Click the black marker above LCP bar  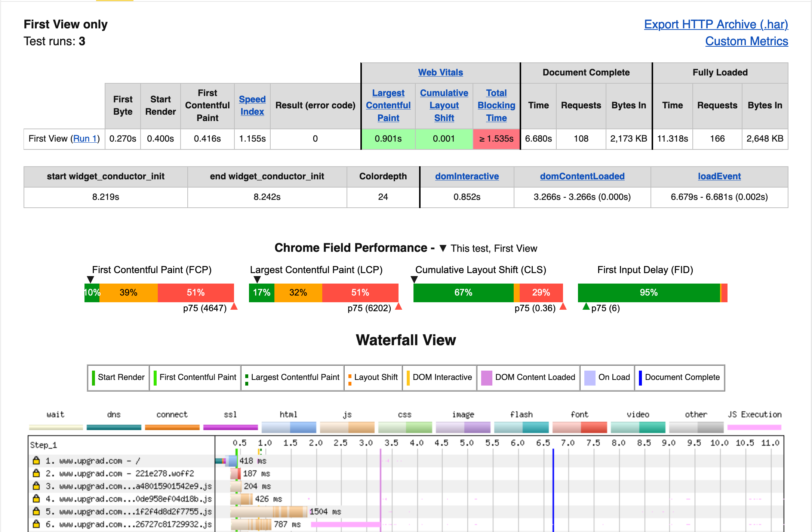[x=257, y=279]
